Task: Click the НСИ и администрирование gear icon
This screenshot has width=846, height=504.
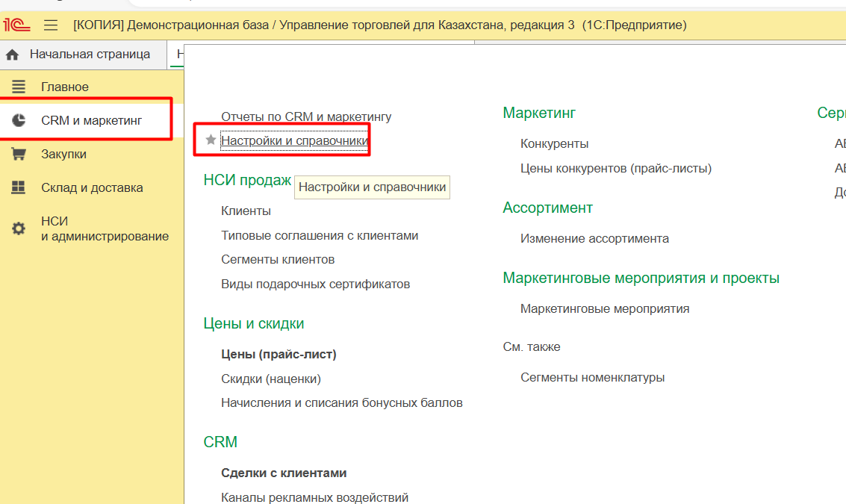Action: tap(19, 228)
